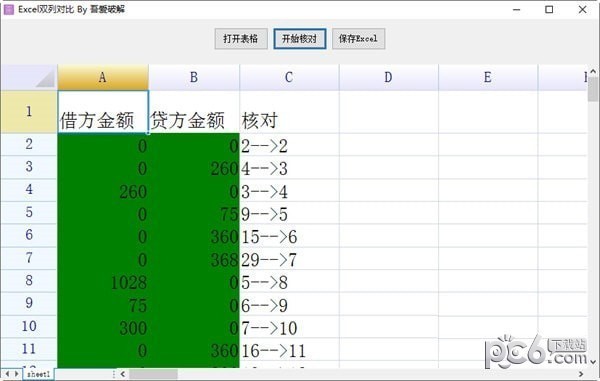Click cell showing 5-->8
Viewport: 600px width, 381px height.
289,281
